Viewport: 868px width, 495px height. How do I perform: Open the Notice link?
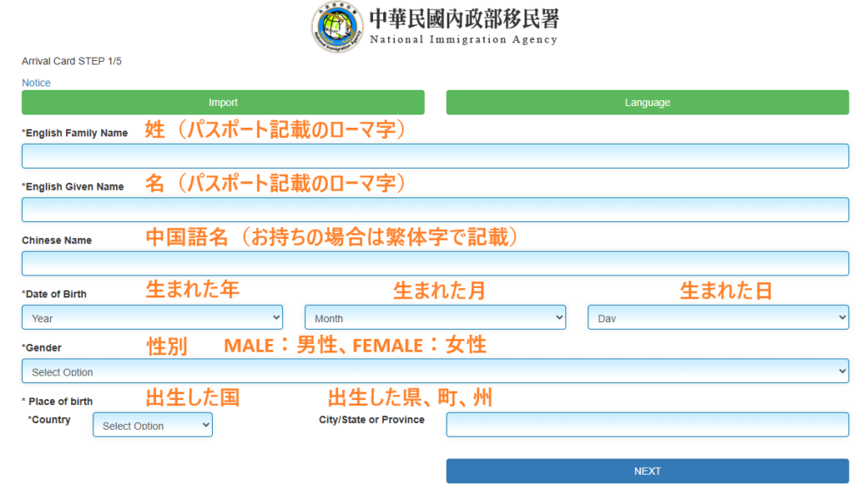click(36, 83)
